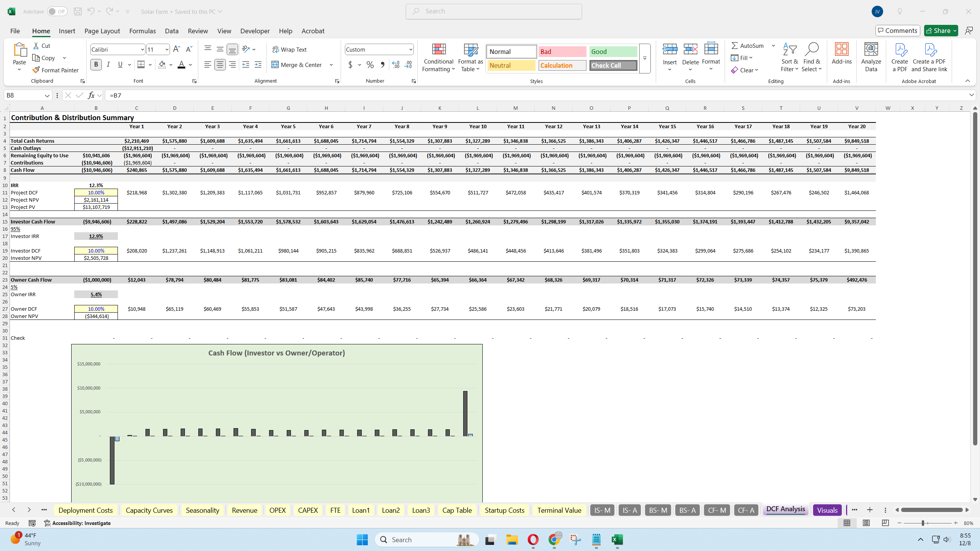980x551 pixels.
Task: Click the Sort & Filter icon
Action: 789,50
